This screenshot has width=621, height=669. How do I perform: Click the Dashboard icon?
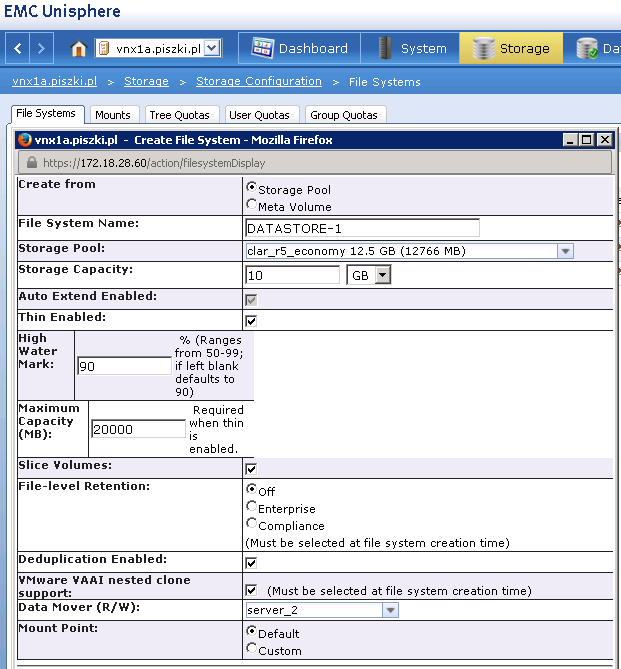coord(262,48)
